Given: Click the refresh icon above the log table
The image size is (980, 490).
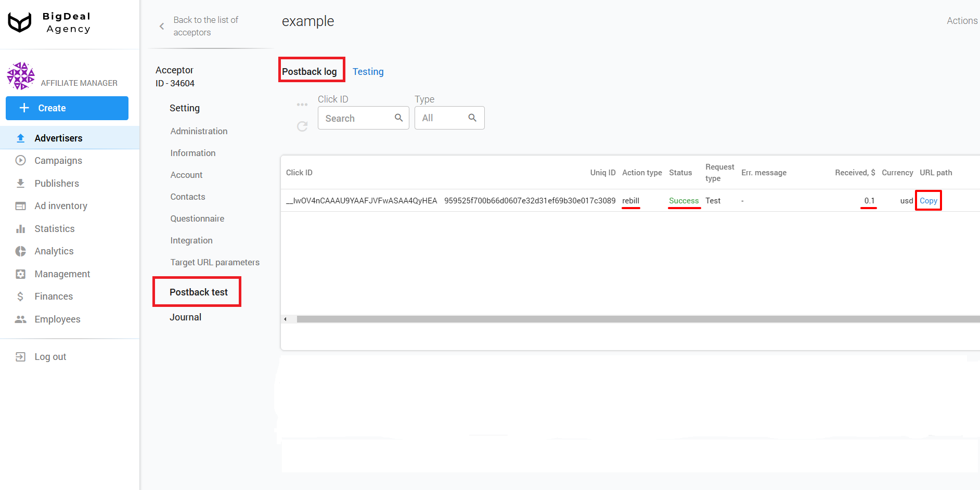Looking at the screenshot, I should [x=302, y=126].
